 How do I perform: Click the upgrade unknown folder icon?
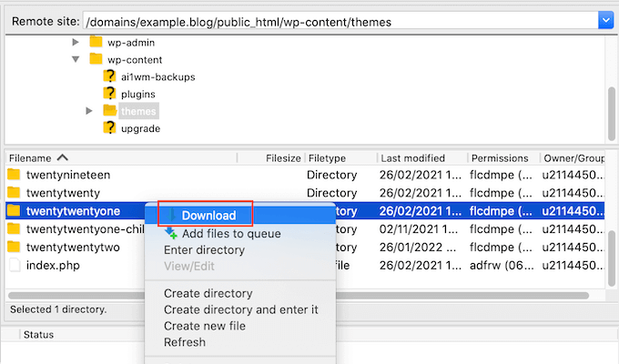110,128
